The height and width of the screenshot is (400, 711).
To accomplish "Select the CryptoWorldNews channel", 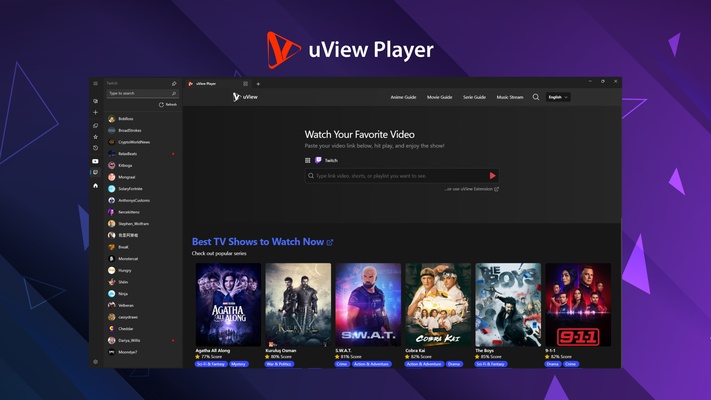I will tap(142, 142).
